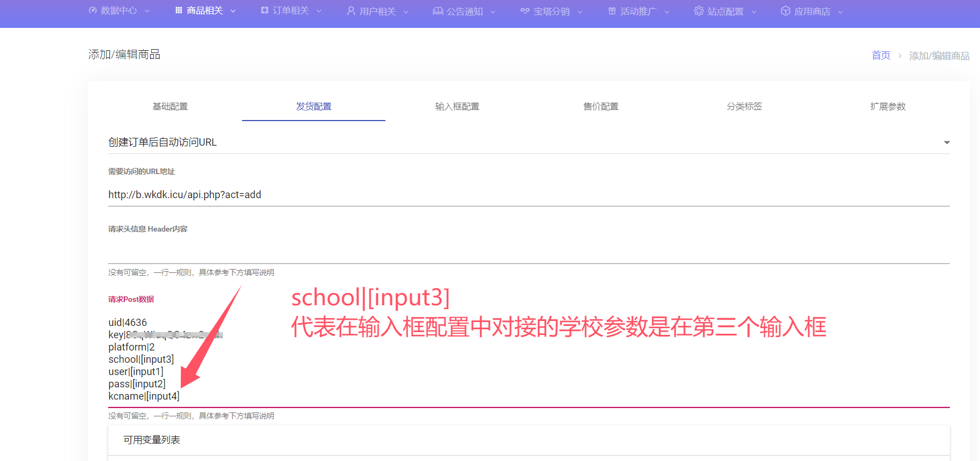Select the 售价配置 tab
980x461 pixels.
pos(601,107)
